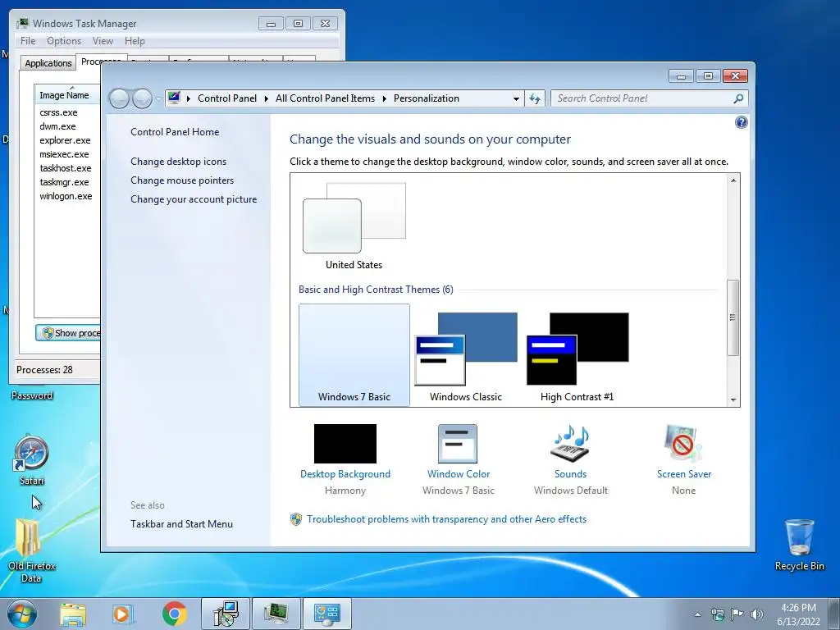Launch Windows Media Player from taskbar
Image resolution: width=840 pixels, height=630 pixels.
point(123,614)
